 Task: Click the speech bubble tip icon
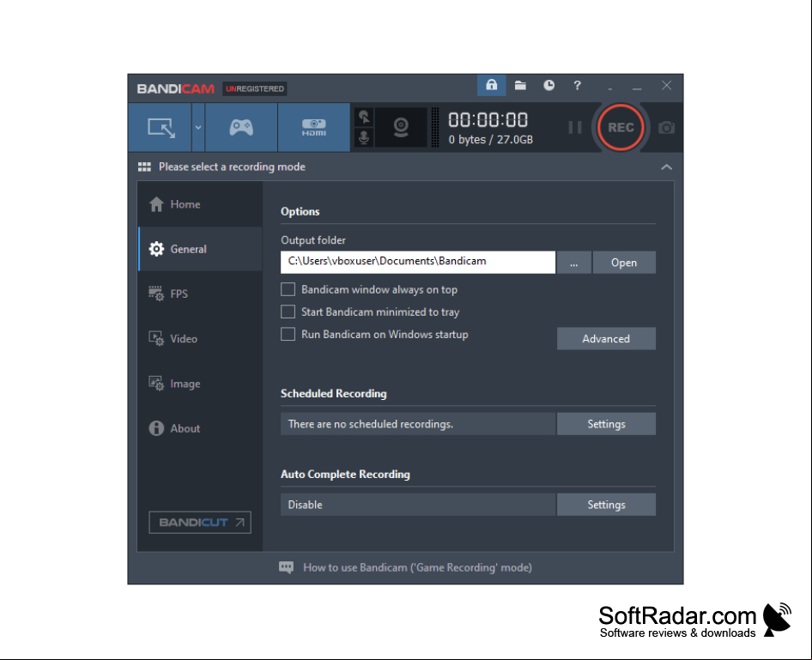click(x=286, y=567)
